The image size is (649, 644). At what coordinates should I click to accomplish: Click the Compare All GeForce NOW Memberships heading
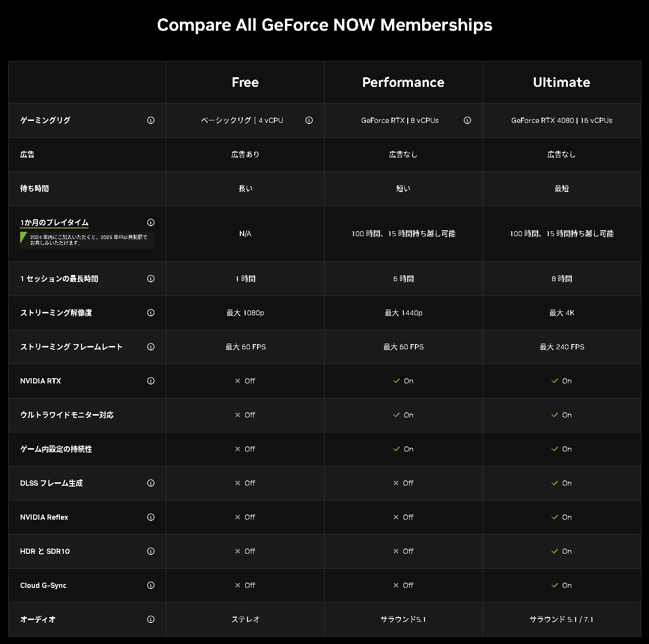(x=324, y=25)
